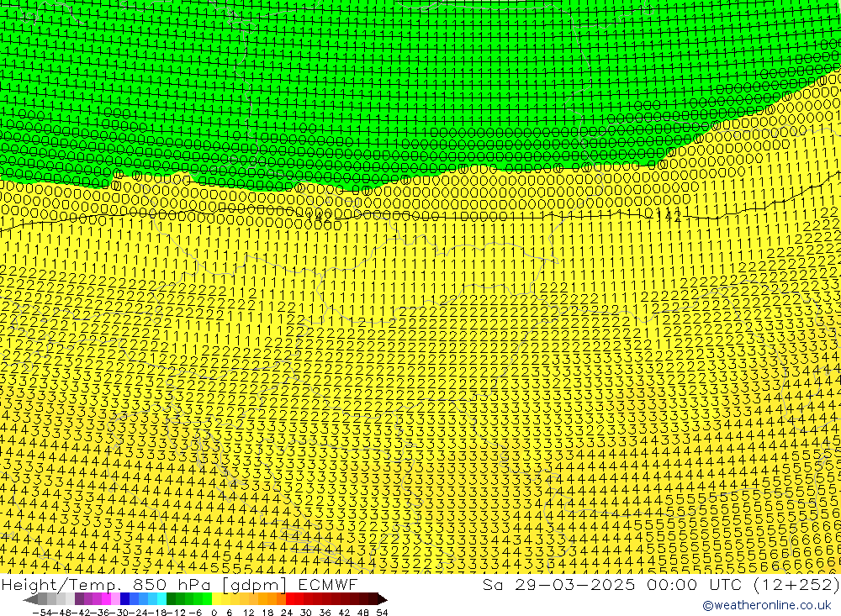The height and width of the screenshot is (616, 841).
Task: Click the dark maroon right arrow end of scale
Action: (383, 599)
